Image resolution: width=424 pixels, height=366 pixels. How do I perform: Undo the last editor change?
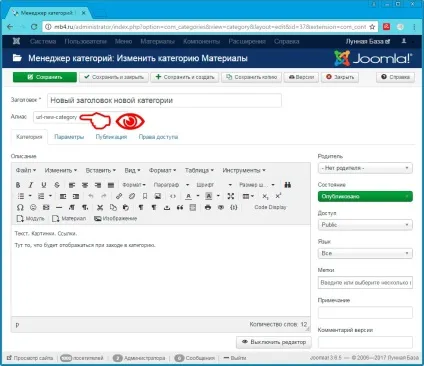pos(91,196)
